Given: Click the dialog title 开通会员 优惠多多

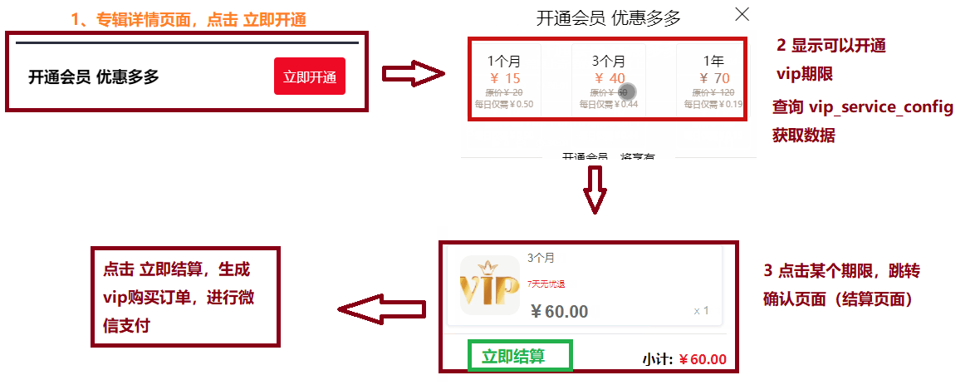Looking at the screenshot, I should point(608,18).
